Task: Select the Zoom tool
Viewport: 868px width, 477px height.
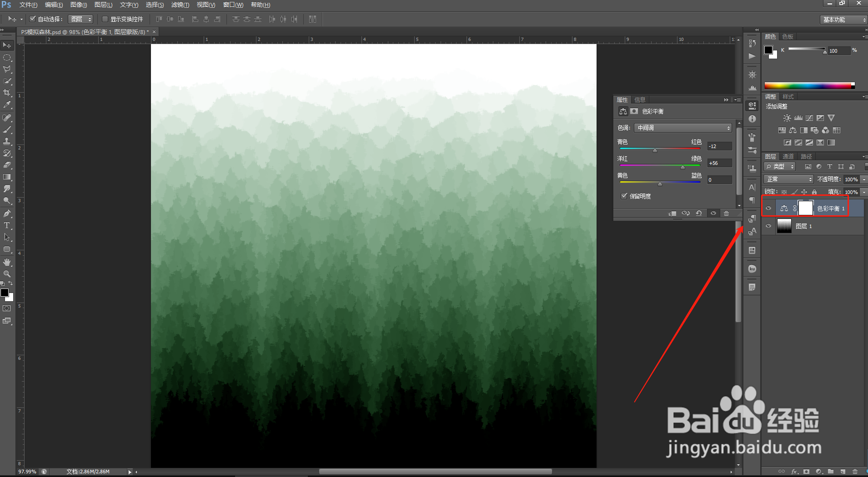Action: [x=7, y=274]
